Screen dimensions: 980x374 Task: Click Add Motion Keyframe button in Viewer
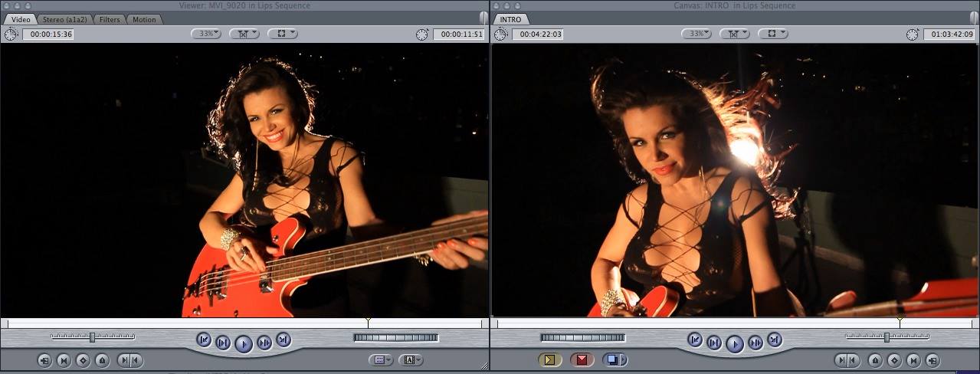(x=83, y=360)
